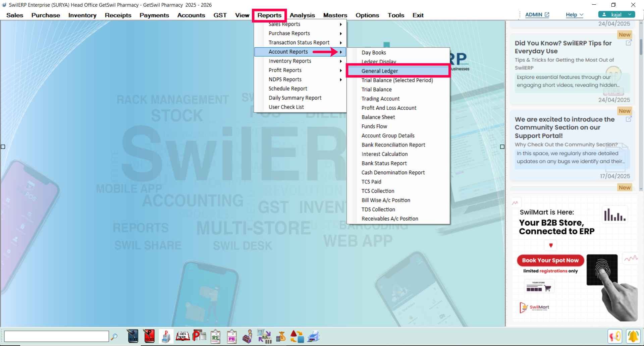The height and width of the screenshot is (346, 644).
Task: Expand Transaction Status Report submenu arrow
Action: tap(341, 43)
